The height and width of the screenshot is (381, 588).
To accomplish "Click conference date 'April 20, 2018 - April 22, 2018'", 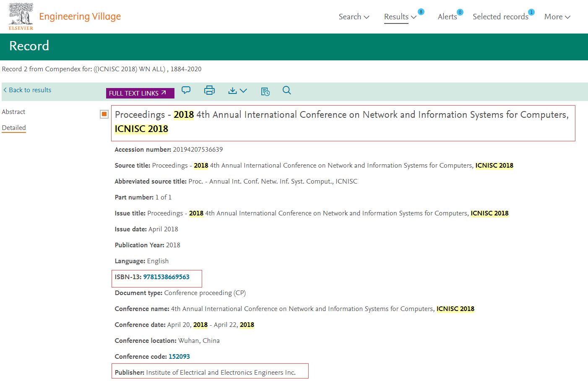I will 211,325.
